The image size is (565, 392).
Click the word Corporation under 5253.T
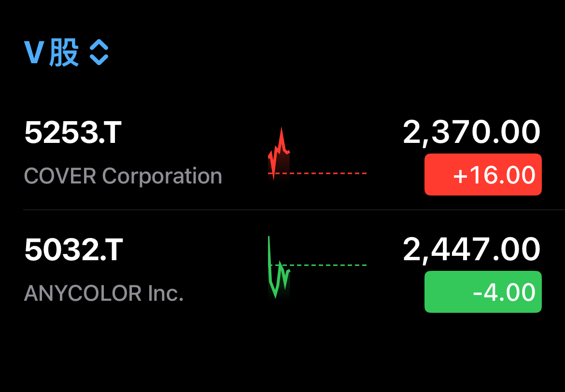click(x=162, y=176)
